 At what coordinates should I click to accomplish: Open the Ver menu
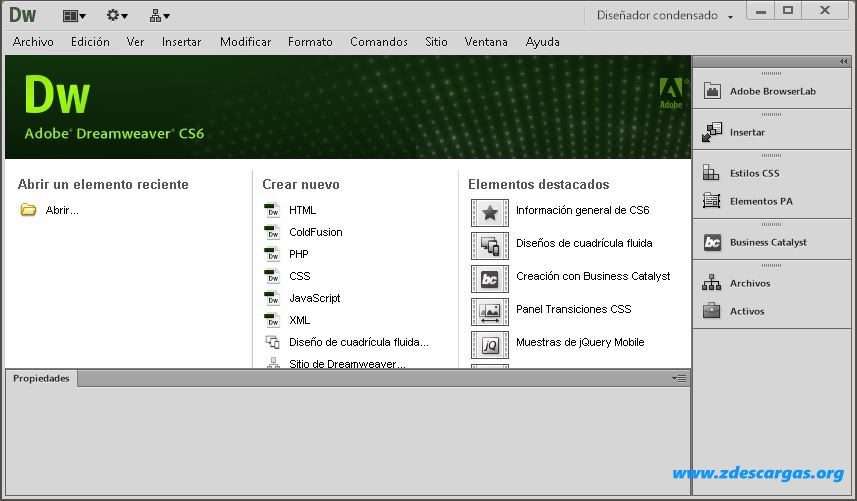135,42
